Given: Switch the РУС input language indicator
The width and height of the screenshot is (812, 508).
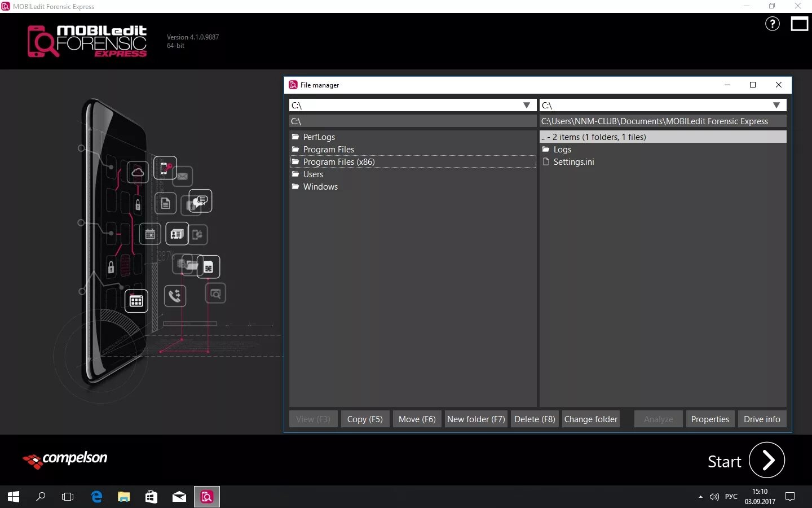Looking at the screenshot, I should 731,497.
